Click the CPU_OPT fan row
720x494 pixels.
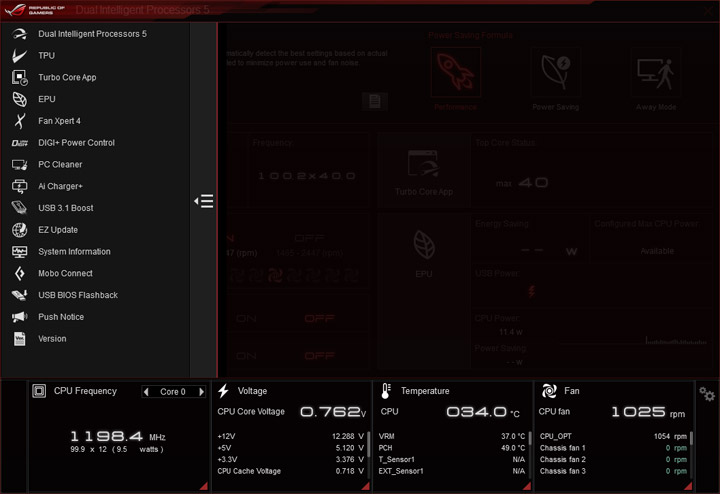point(613,436)
